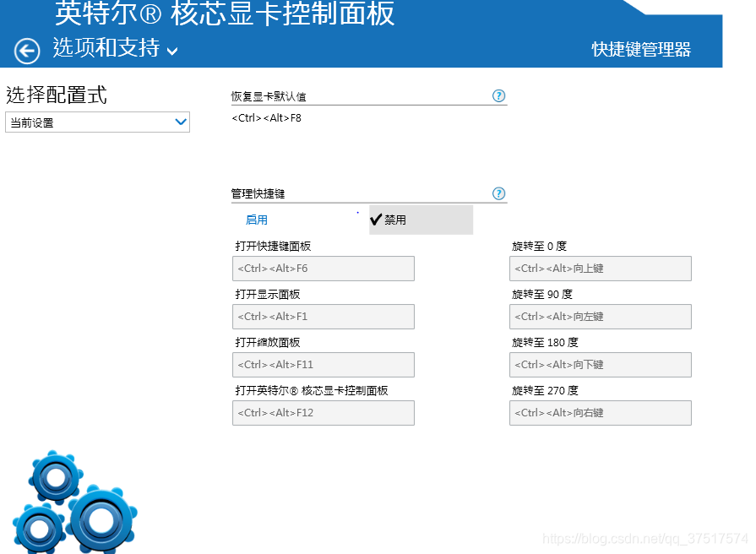Click the 管理快捷键 section label

click(x=258, y=194)
